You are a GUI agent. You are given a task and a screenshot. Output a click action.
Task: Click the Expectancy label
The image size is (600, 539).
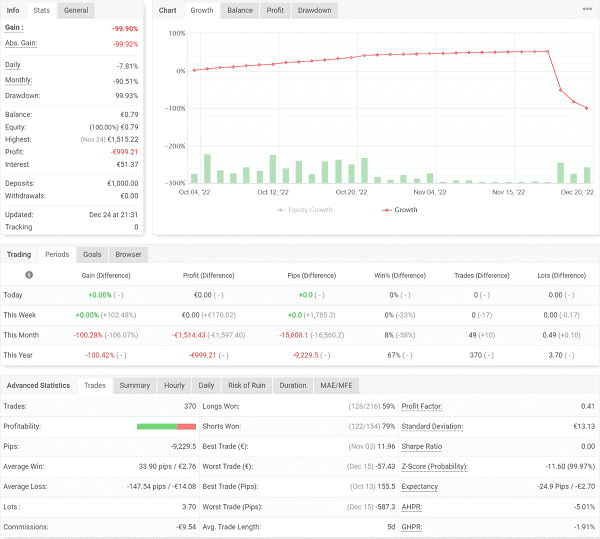coord(419,487)
